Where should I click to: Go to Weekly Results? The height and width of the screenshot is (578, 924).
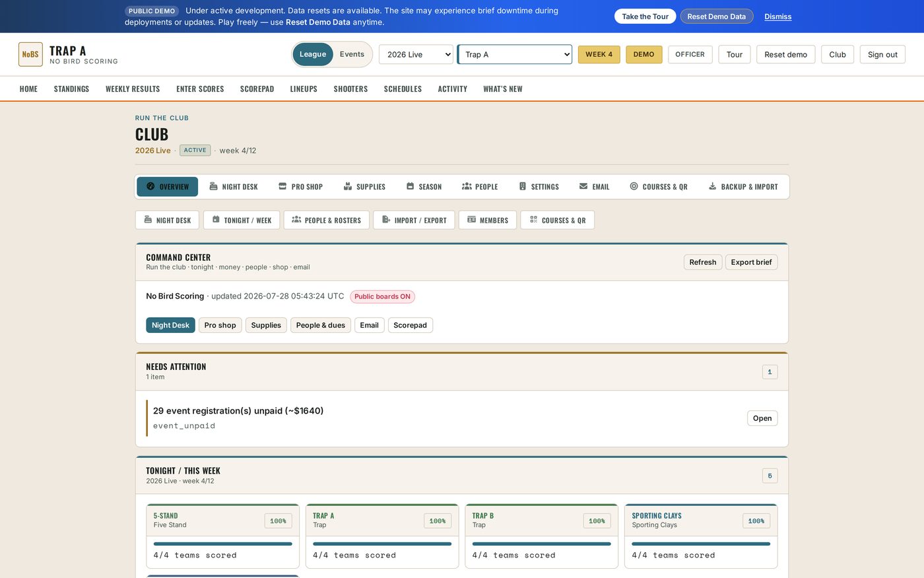133,89
